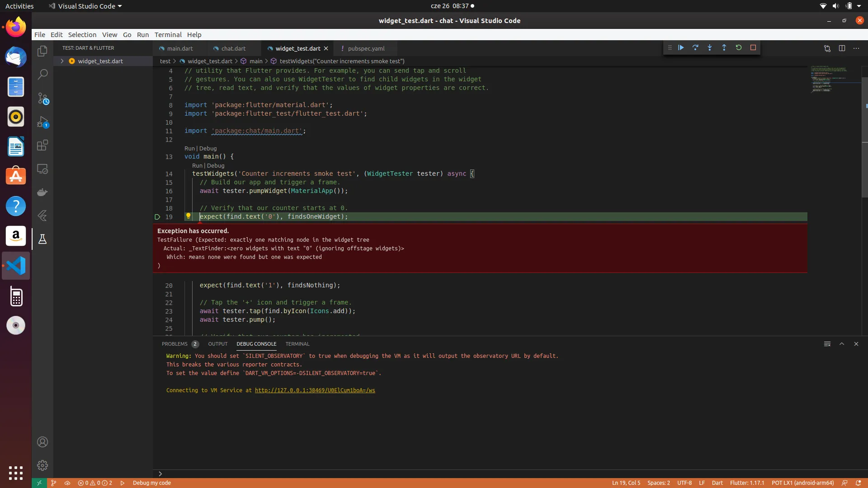
Task: Click debug Step Into icon
Action: tap(710, 48)
